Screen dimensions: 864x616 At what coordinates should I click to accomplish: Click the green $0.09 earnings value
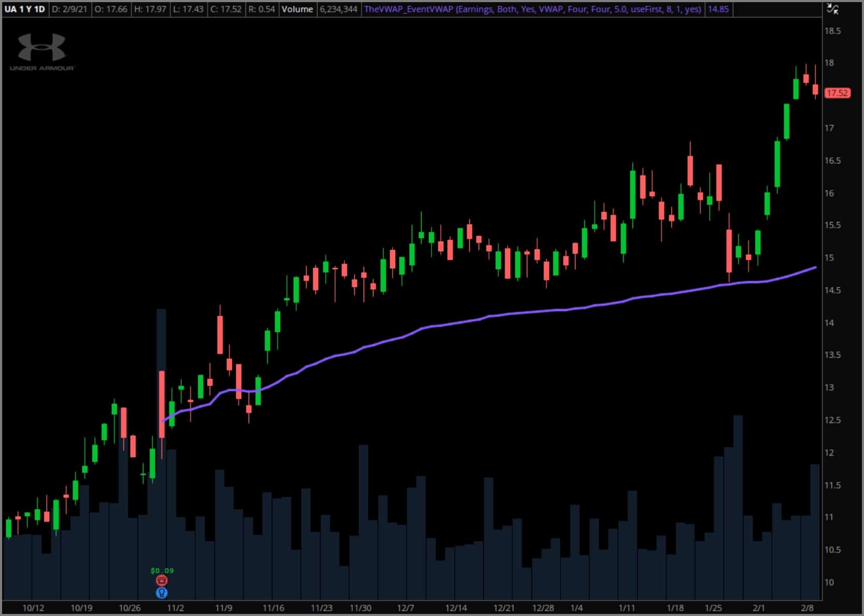(x=162, y=570)
